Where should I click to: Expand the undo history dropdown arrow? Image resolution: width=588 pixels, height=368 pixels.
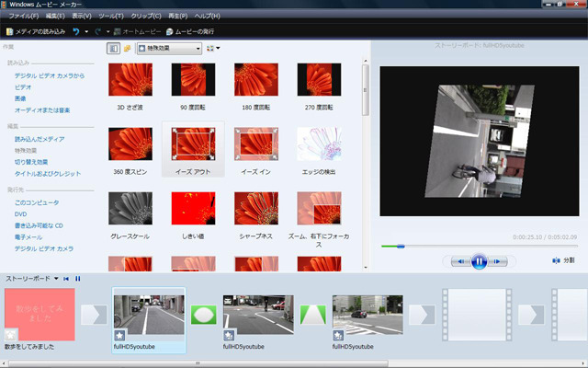(86, 31)
